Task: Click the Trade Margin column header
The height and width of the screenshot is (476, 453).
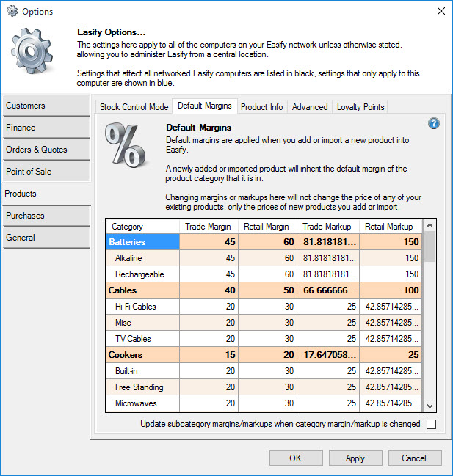Action: coord(209,227)
